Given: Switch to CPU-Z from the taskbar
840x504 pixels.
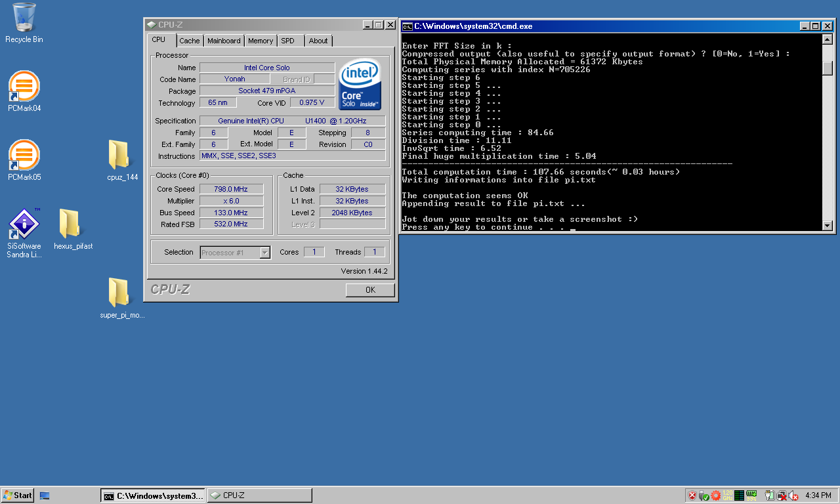Looking at the screenshot, I should coord(260,495).
